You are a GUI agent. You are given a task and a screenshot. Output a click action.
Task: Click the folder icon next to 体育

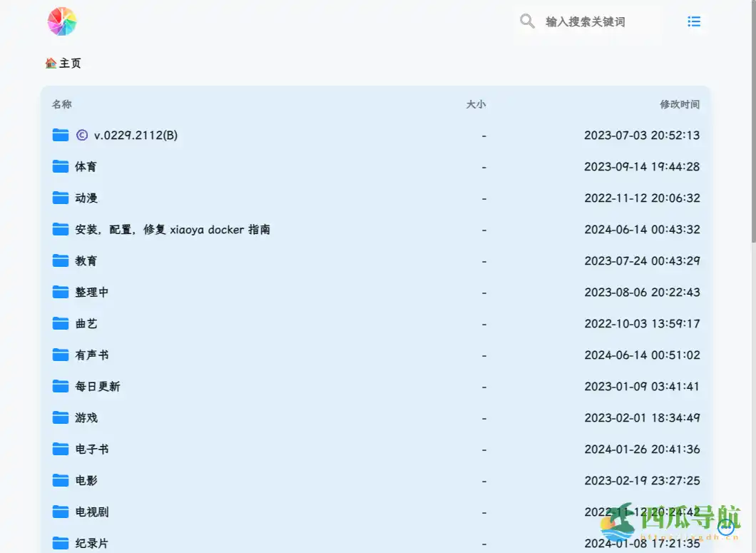coord(61,166)
